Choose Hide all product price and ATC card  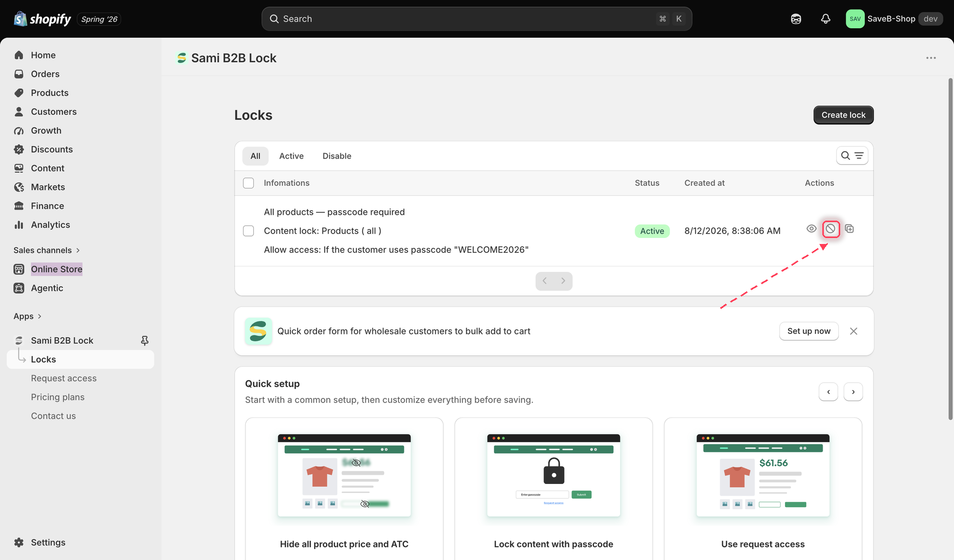pyautogui.click(x=344, y=489)
